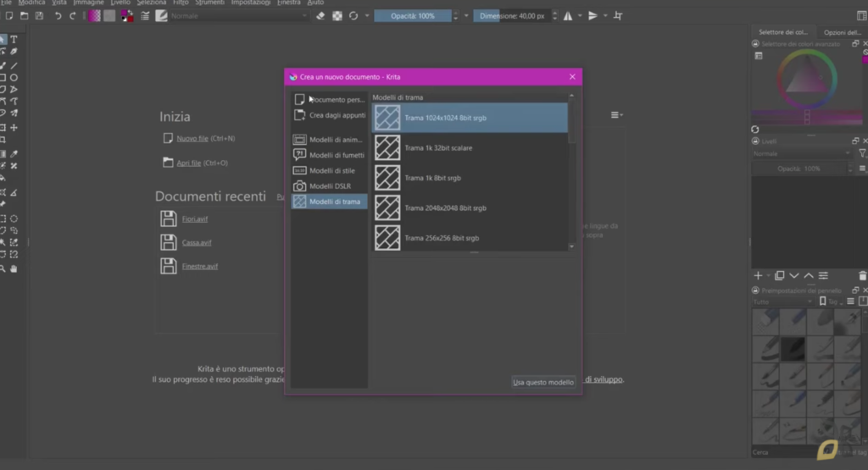Click the color wheel triangle selector
The image size is (868, 470).
coord(807,77)
